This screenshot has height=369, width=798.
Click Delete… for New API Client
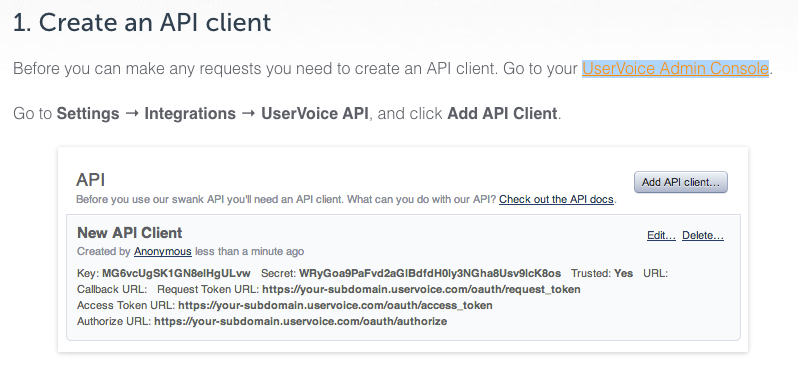pyautogui.click(x=703, y=235)
